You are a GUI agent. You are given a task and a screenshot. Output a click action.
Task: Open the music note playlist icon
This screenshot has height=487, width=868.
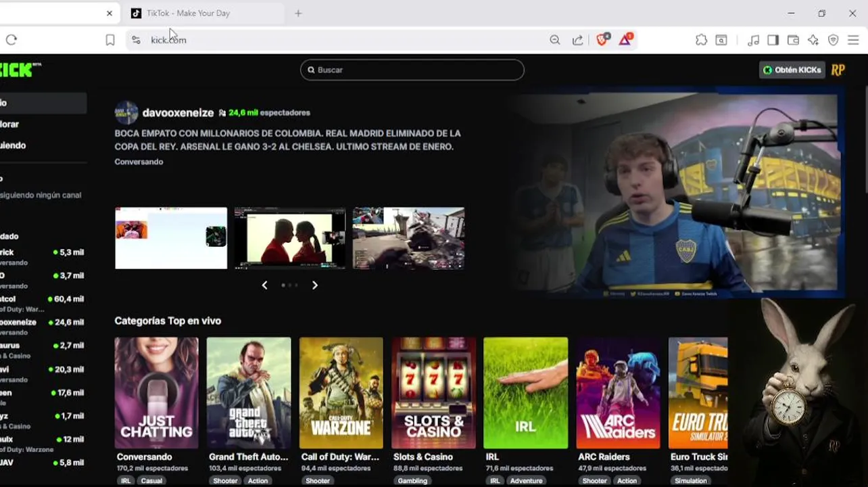(753, 40)
